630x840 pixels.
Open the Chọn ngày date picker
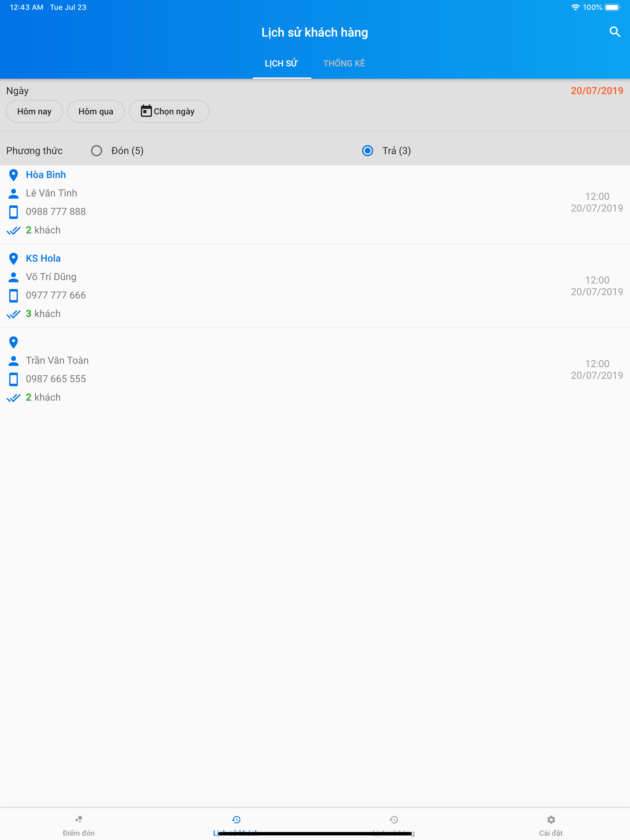click(x=169, y=111)
